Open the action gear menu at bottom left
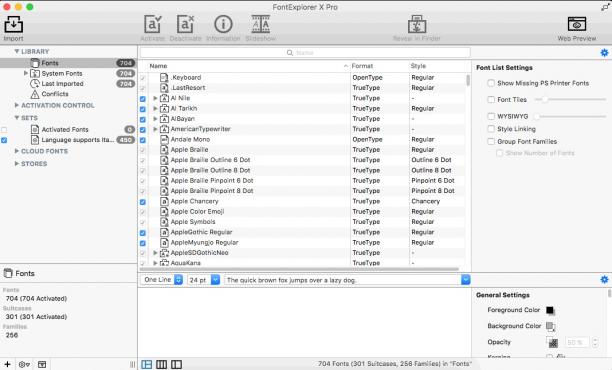 24,365
